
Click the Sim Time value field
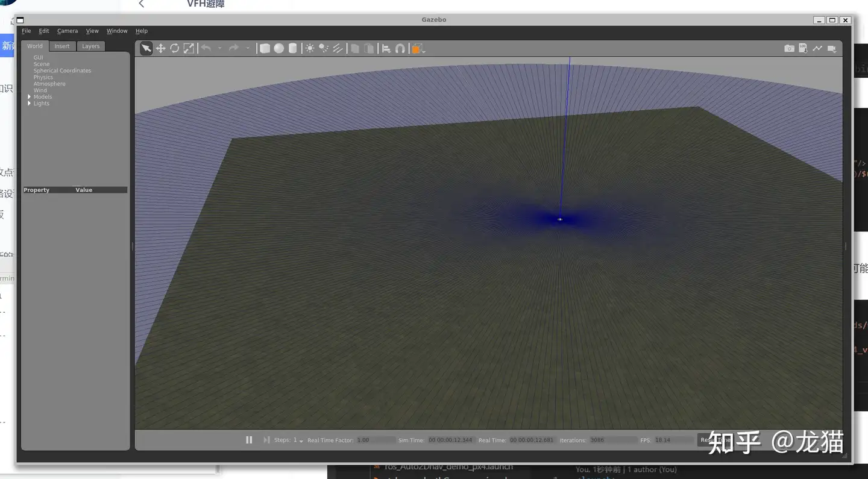tap(451, 440)
